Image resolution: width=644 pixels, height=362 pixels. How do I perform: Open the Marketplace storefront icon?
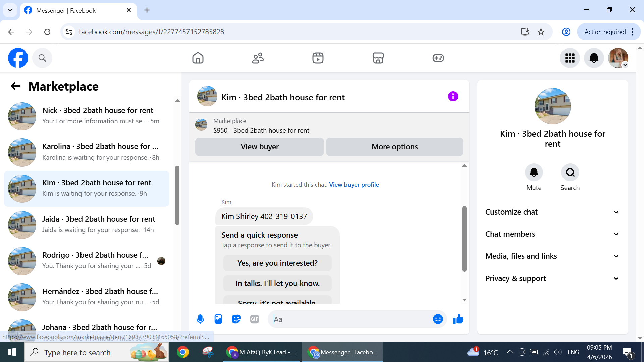[x=378, y=58]
